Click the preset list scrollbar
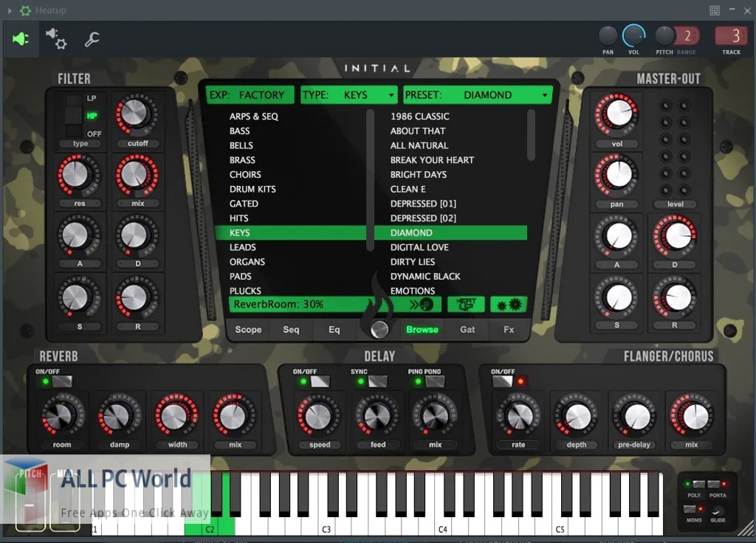The image size is (756, 543). pyautogui.click(x=531, y=135)
